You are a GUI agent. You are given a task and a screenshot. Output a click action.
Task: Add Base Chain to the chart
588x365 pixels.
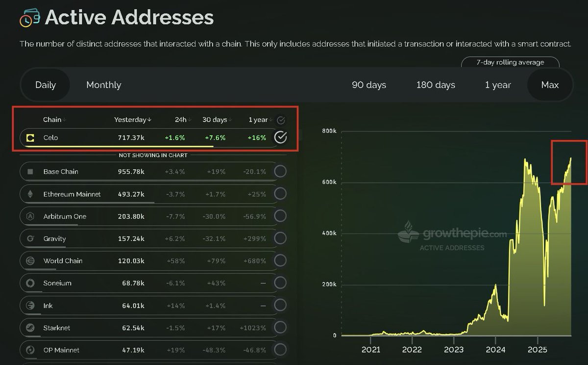(280, 172)
